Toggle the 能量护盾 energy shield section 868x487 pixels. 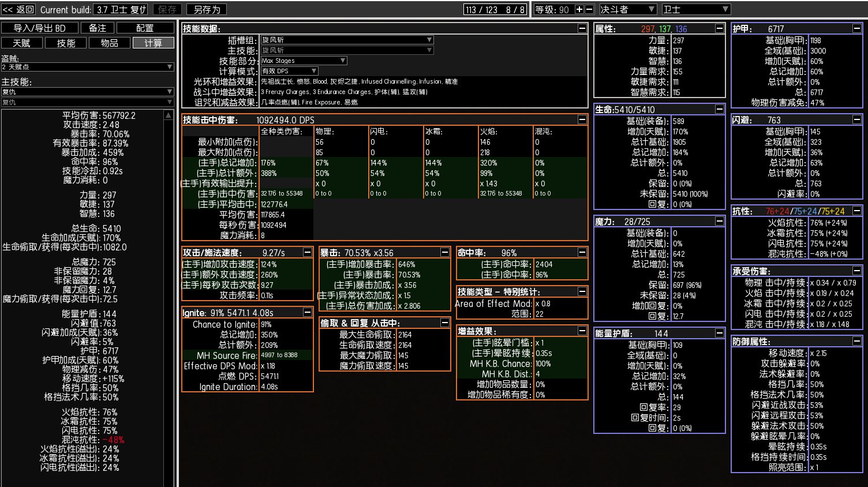tap(719, 333)
